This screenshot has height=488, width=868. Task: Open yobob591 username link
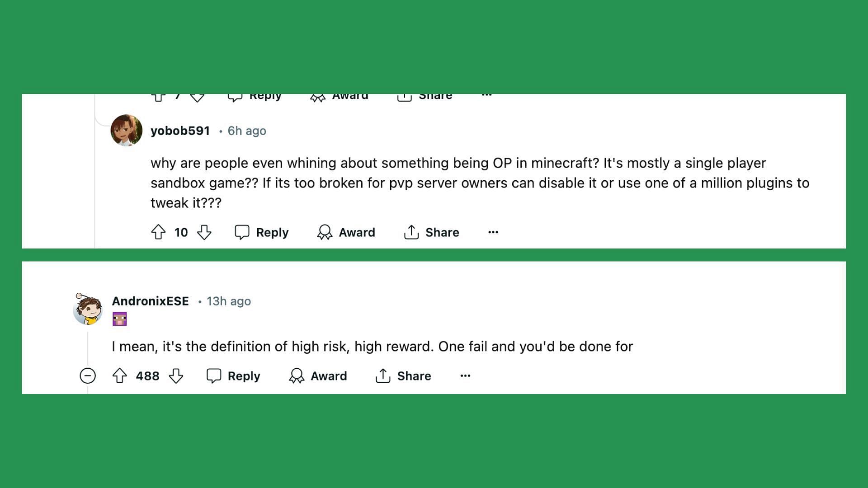[x=180, y=131]
